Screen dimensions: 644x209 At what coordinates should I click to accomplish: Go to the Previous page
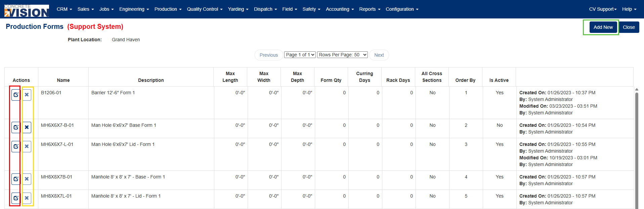(x=269, y=55)
